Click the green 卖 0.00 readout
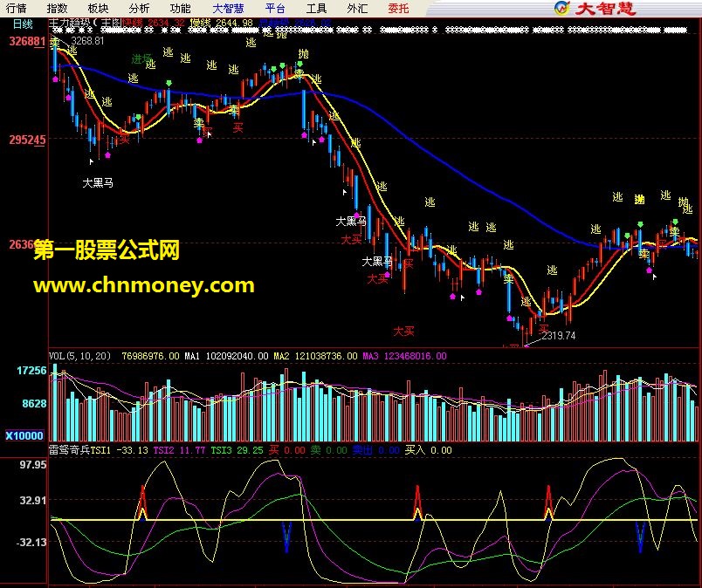The image size is (702, 588). 328,450
